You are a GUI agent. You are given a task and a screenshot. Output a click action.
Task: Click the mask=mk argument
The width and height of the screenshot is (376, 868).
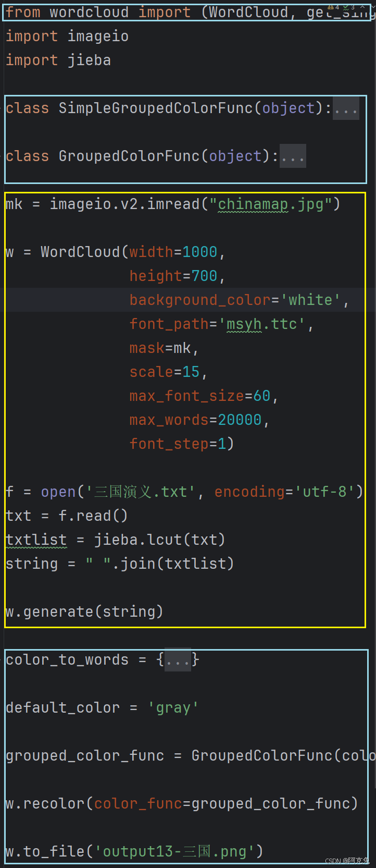[x=160, y=348]
